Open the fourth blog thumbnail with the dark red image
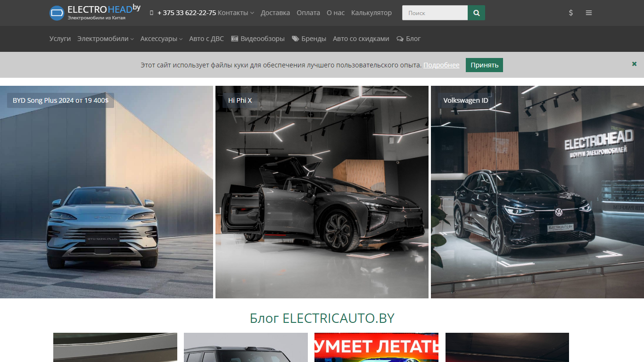The width and height of the screenshot is (644, 362). (507, 347)
